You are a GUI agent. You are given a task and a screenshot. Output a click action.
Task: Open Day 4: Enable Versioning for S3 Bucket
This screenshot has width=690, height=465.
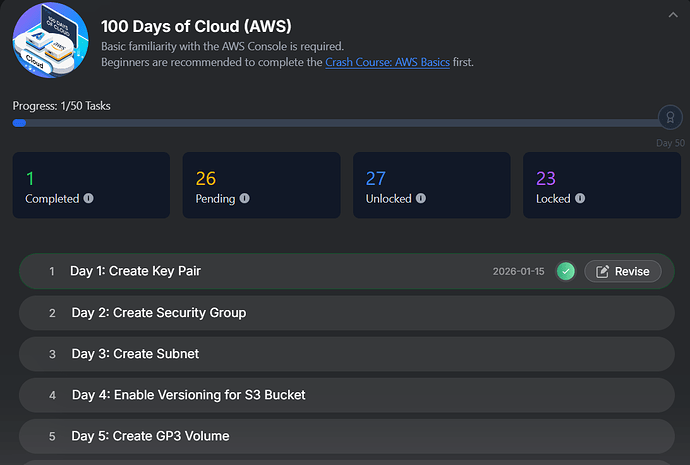188,395
